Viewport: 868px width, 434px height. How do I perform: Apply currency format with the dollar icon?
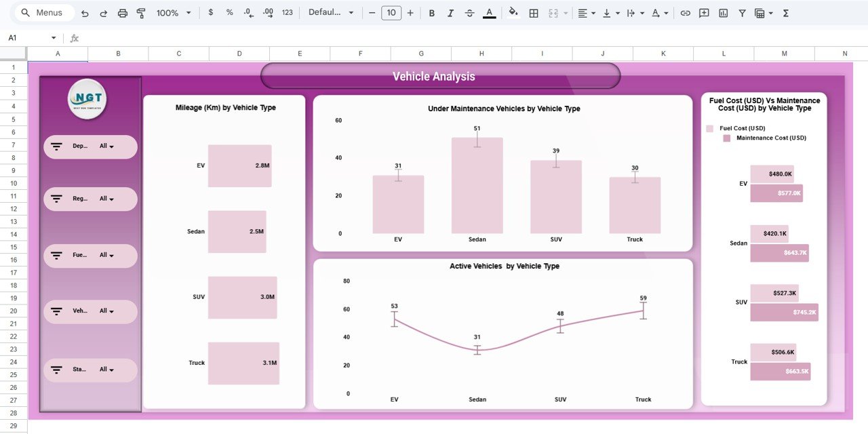(x=211, y=12)
